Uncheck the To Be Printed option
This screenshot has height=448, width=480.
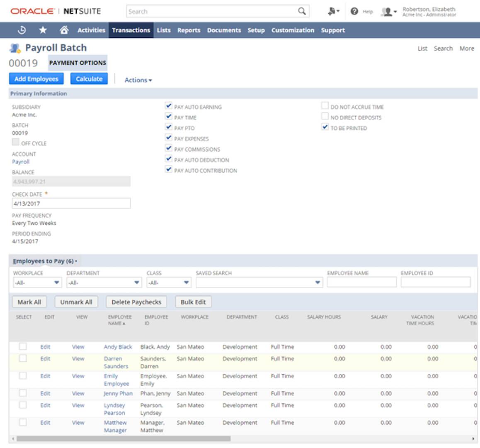325,127
